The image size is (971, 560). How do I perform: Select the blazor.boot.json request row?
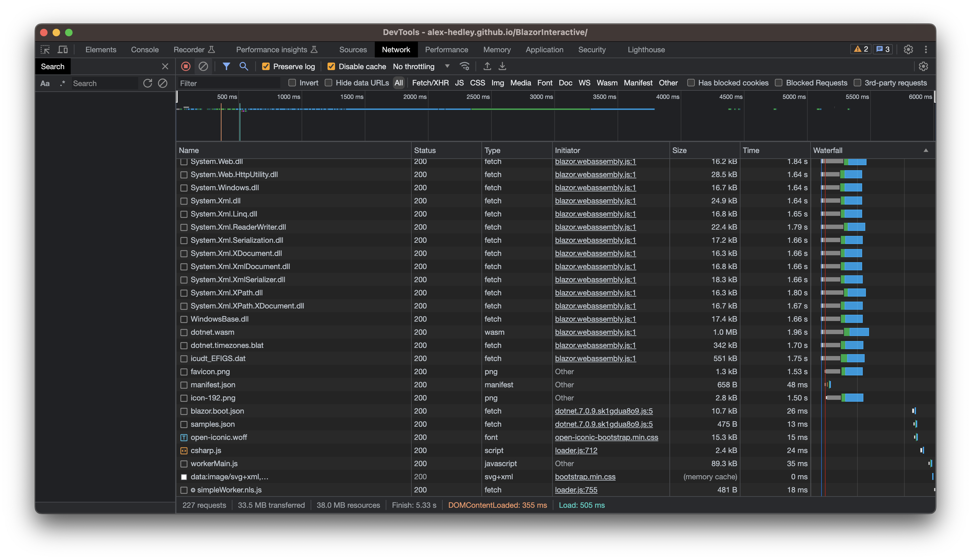[x=556, y=411]
